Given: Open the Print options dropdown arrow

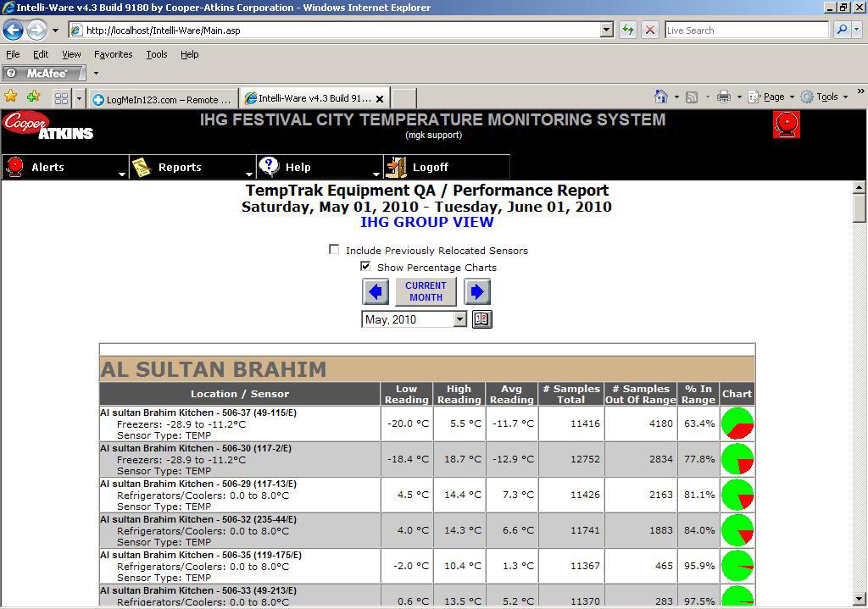Looking at the screenshot, I should coord(739,97).
